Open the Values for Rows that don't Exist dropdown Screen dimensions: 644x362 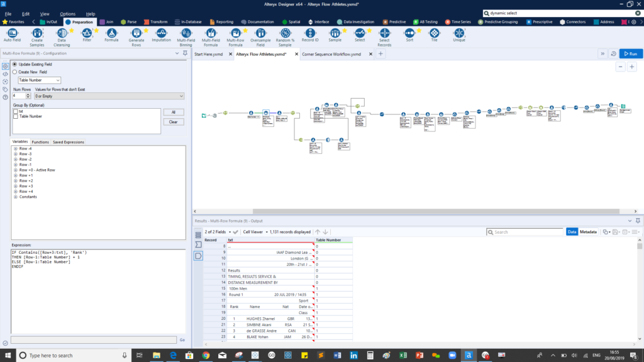point(109,96)
